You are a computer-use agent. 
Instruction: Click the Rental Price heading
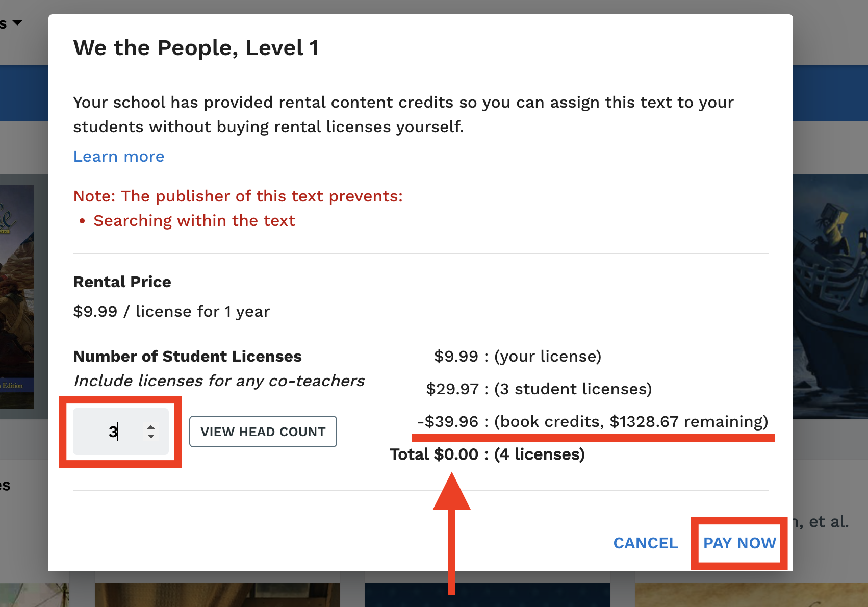[x=122, y=282]
